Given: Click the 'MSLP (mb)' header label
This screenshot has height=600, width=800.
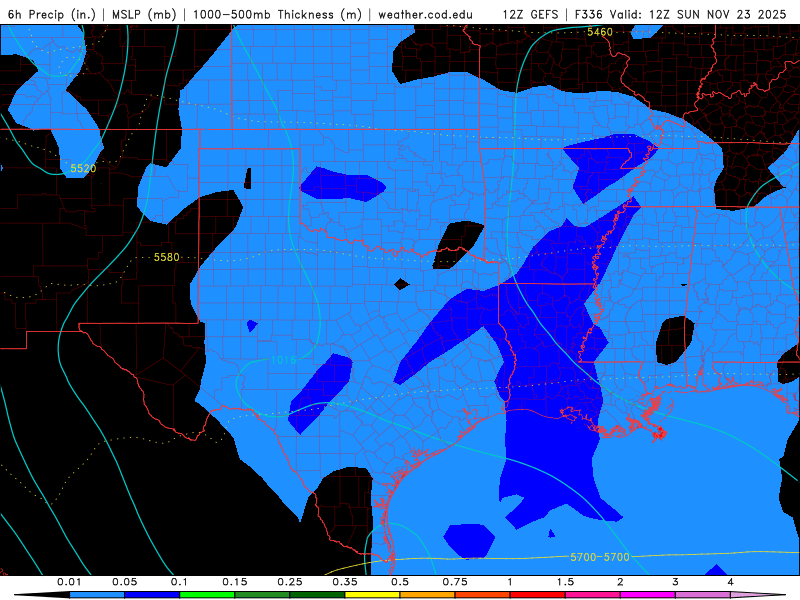Looking at the screenshot, I should [144, 14].
